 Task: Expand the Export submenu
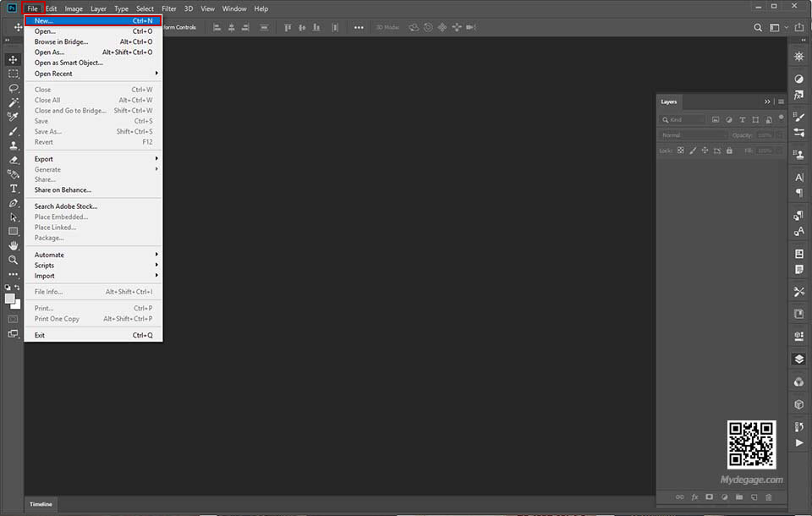tap(93, 159)
